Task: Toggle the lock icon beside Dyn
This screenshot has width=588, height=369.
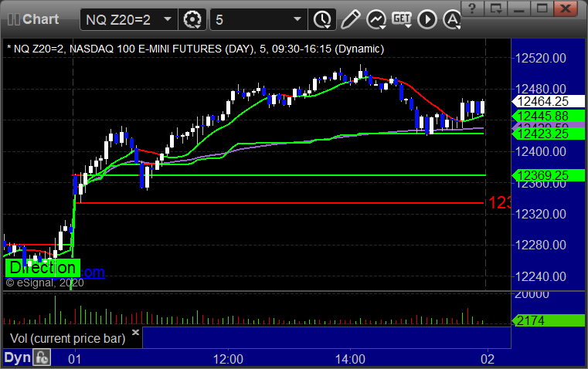Action: coord(42,357)
